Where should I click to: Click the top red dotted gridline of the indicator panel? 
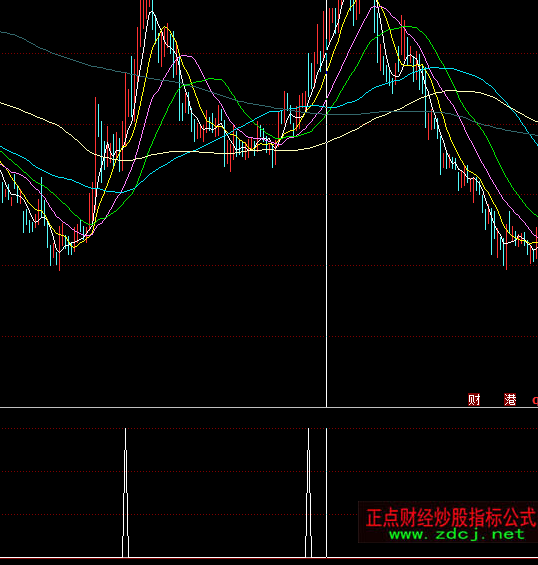click(x=269, y=428)
